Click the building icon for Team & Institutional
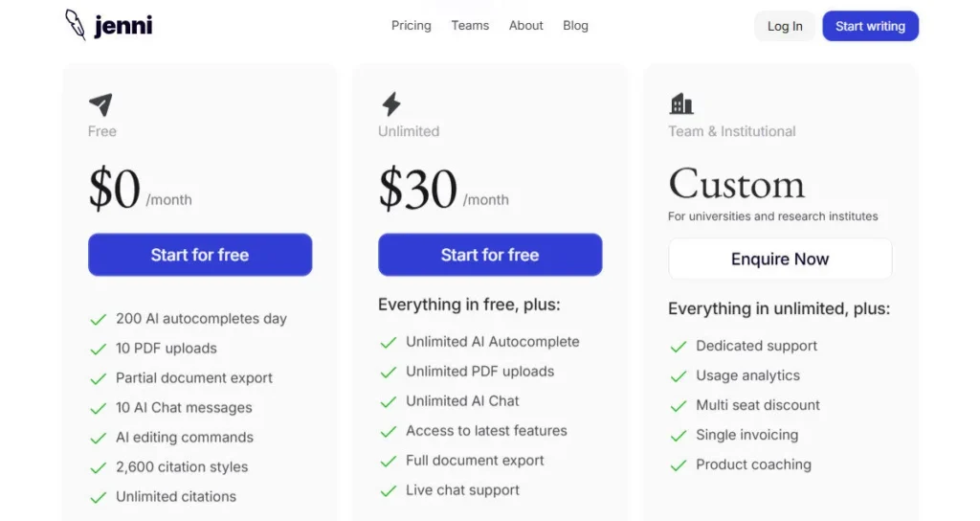 pos(680,103)
